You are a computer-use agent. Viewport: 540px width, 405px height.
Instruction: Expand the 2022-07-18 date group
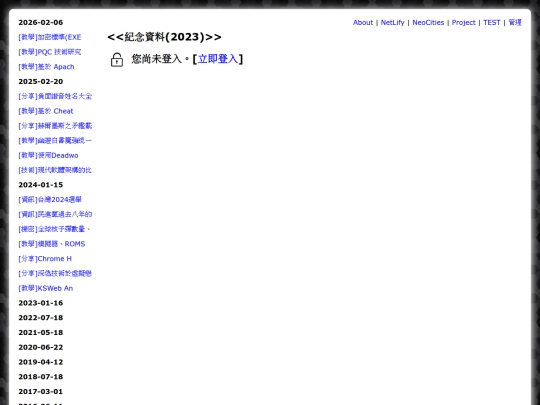[x=41, y=318]
